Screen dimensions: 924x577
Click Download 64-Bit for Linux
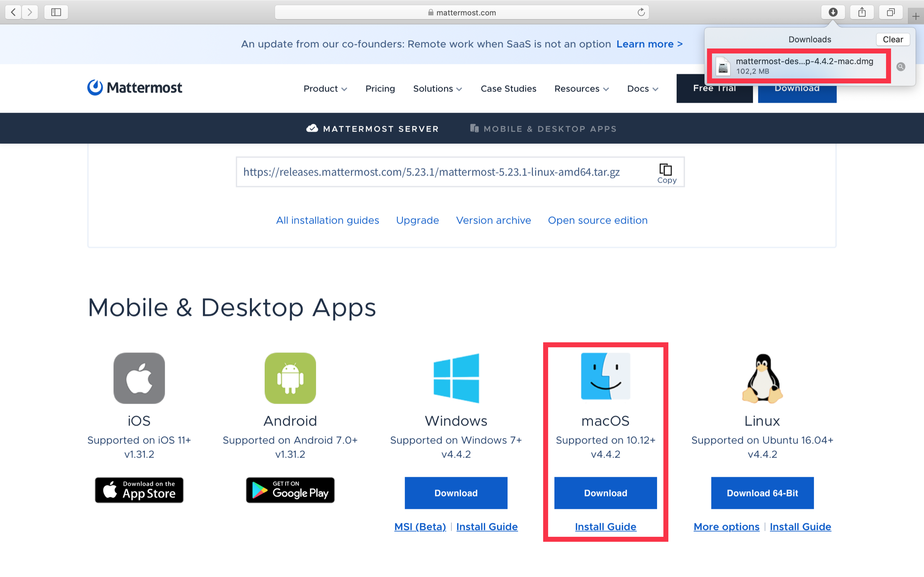point(762,493)
